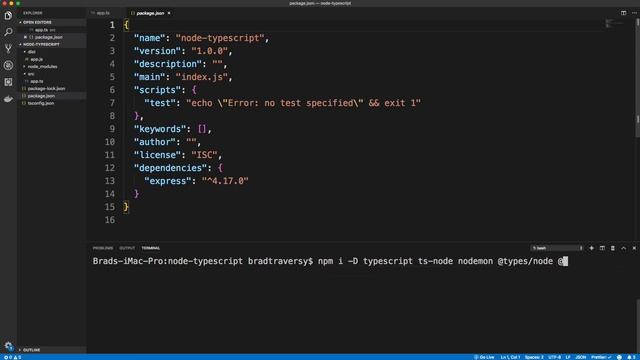Close the package.json editor tab

(169, 13)
